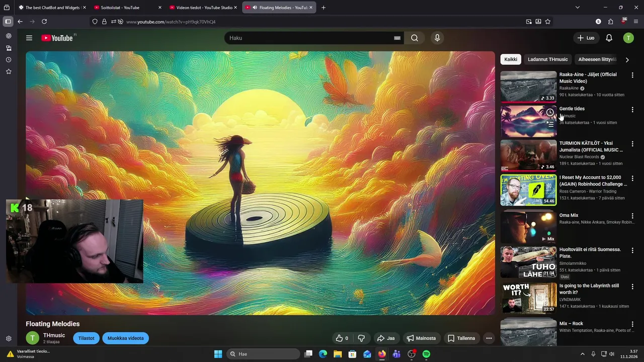Open a new browser tab
The image size is (644, 362).
tap(324, 8)
